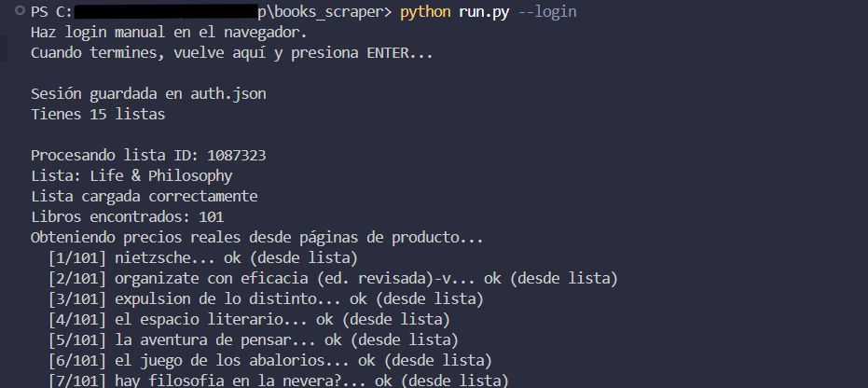The width and height of the screenshot is (868, 388).
Task: Click the 'presiona ENTER...' prompt line
Action: 231,53
